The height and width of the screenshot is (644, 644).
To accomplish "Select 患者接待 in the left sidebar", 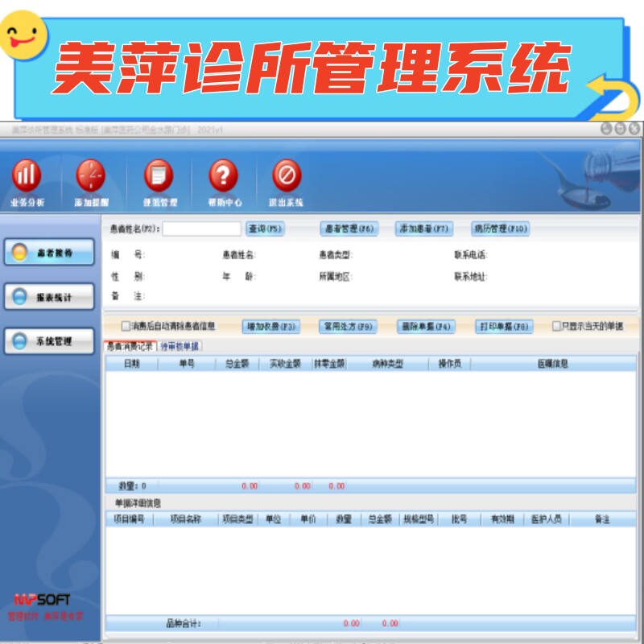I will pyautogui.click(x=49, y=252).
